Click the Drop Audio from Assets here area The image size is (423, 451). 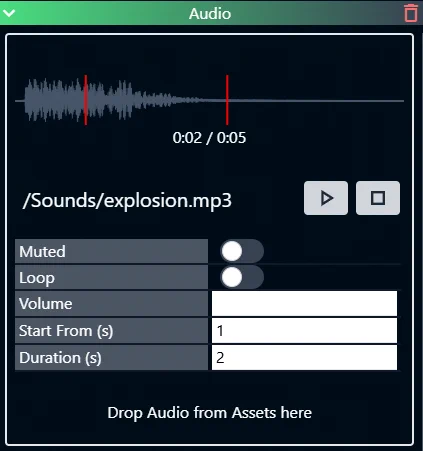[x=209, y=413]
